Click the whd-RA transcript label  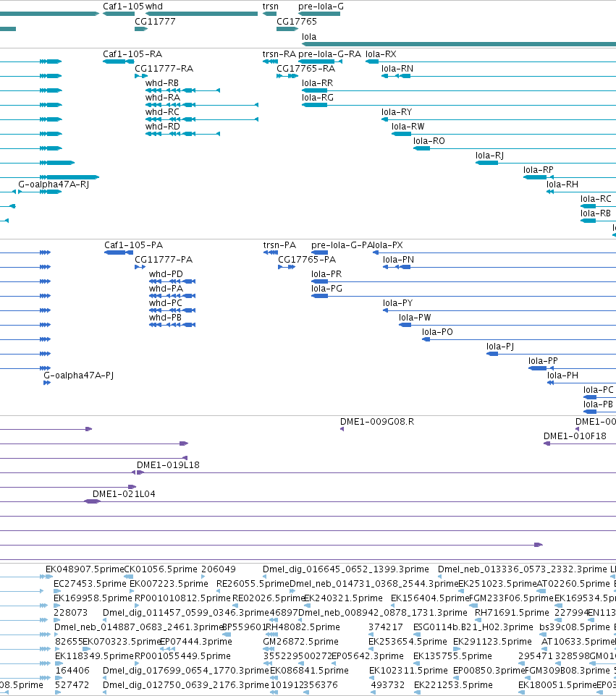163,98
